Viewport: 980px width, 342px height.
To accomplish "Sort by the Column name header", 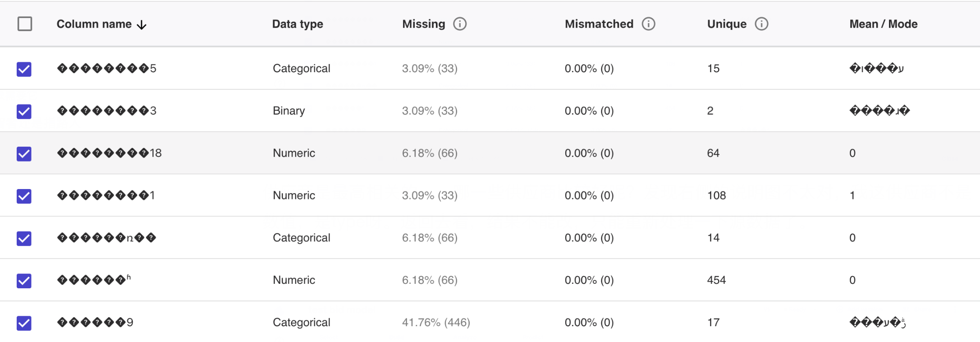I will (94, 24).
